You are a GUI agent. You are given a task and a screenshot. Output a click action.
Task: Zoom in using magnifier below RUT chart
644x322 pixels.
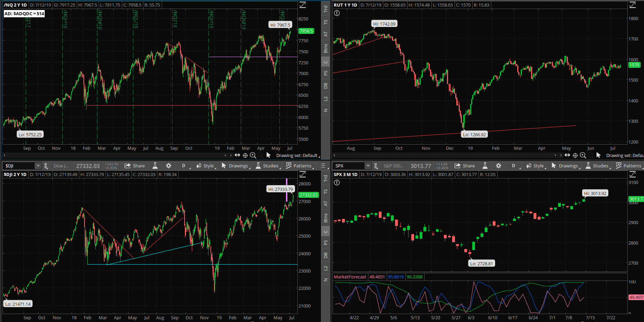tap(583, 155)
